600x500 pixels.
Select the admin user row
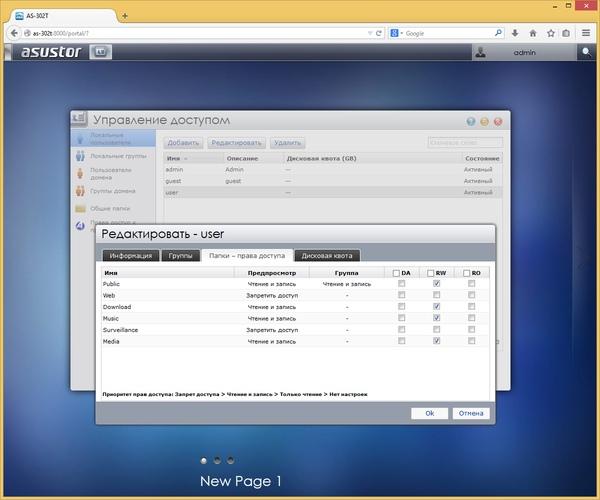333,169
